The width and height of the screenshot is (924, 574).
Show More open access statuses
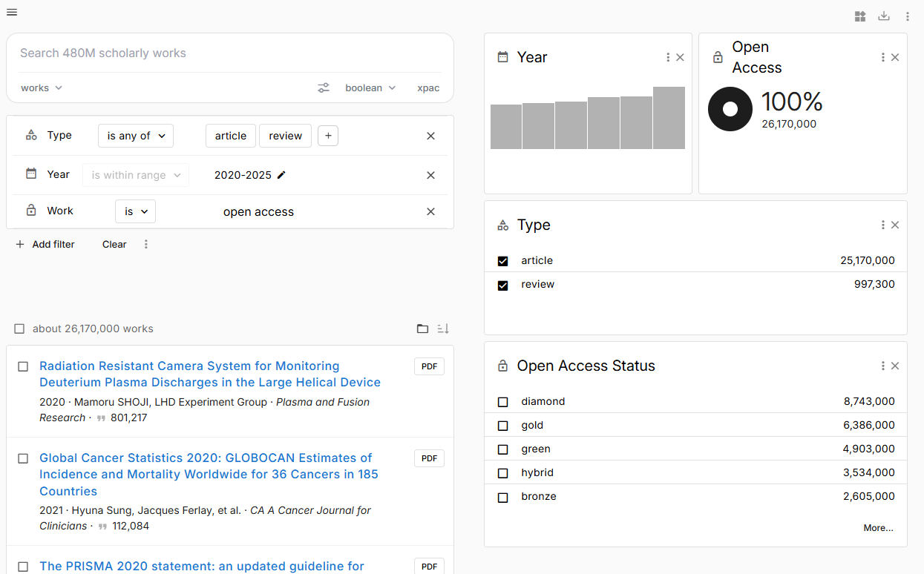point(878,528)
